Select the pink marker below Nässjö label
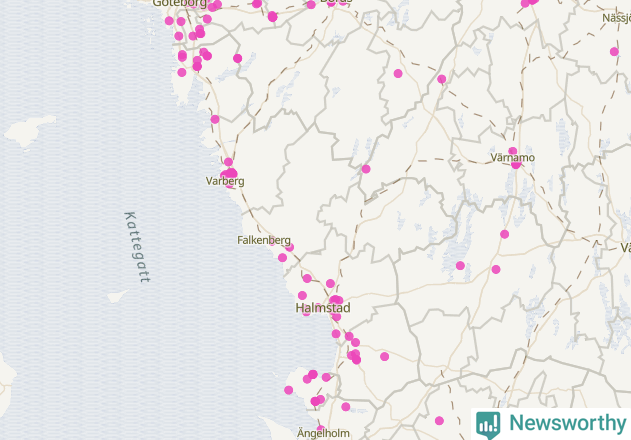The width and height of the screenshot is (631, 440). (614, 52)
